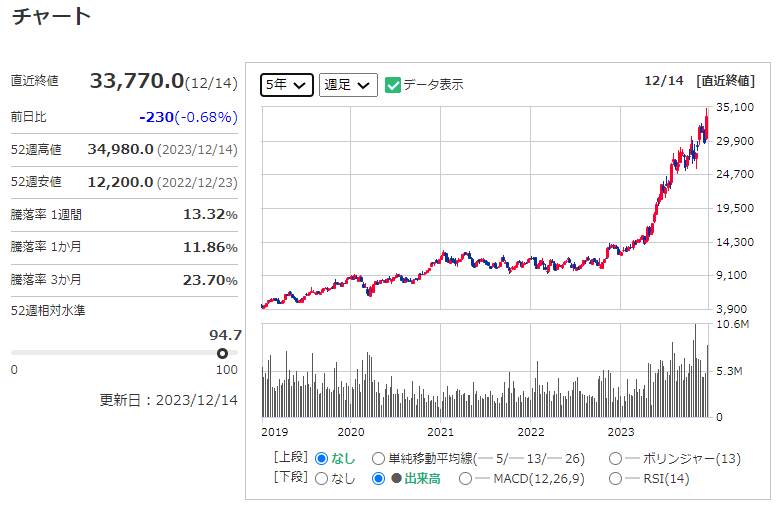Select the 出来高 volume radio button
Image resolution: width=779 pixels, height=507 pixels.
coord(378,479)
